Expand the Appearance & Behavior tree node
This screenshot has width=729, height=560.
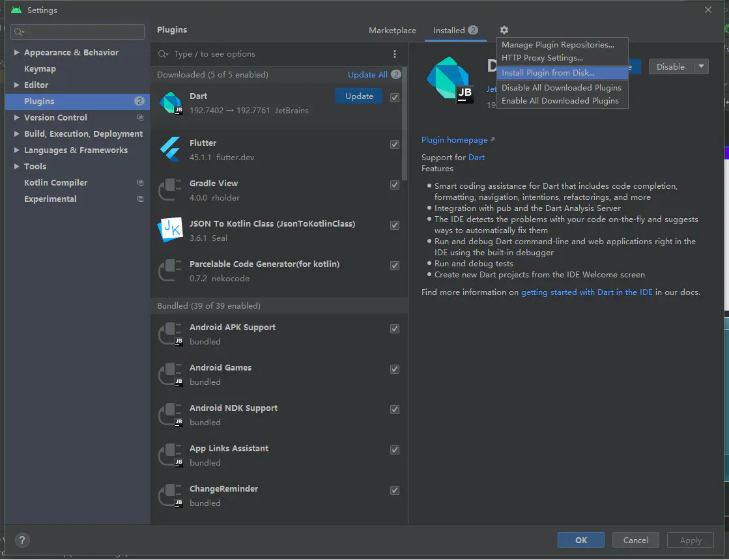[17, 53]
